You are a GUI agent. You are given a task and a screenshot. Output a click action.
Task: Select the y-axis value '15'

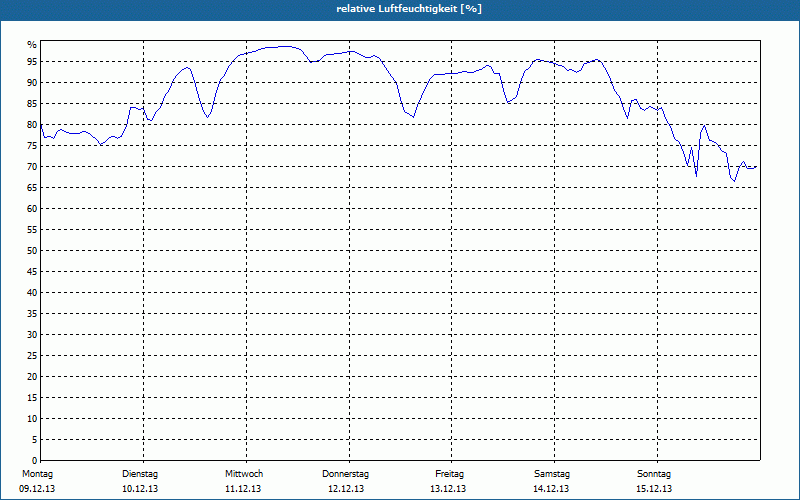tap(32, 397)
